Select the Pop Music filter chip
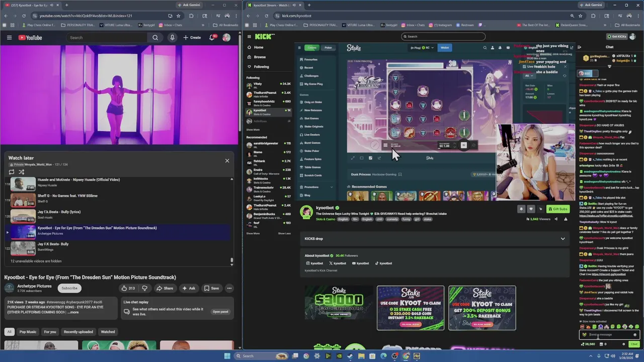The width and height of the screenshot is (644, 362). tap(28, 332)
